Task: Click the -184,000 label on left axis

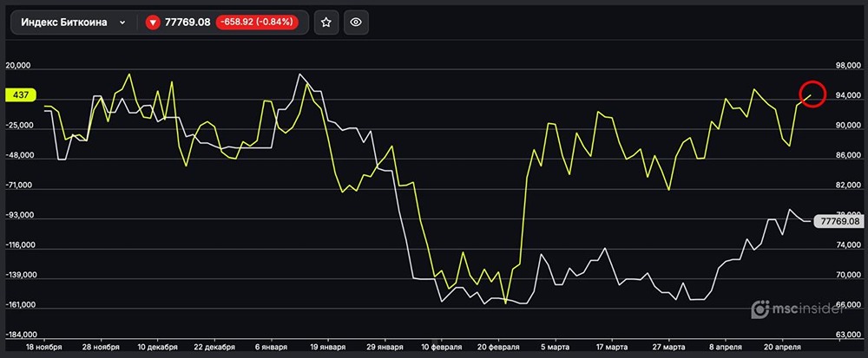Action: point(23,335)
